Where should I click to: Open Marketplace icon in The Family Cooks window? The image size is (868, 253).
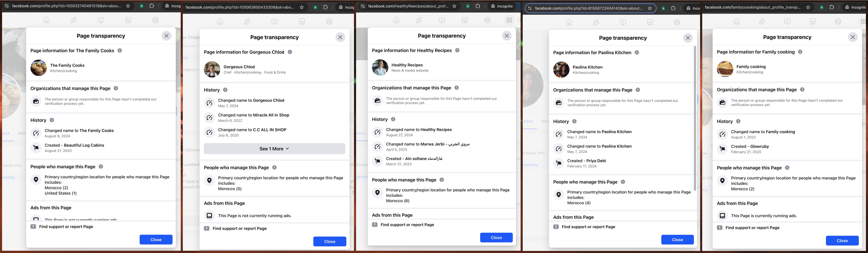pos(128,20)
